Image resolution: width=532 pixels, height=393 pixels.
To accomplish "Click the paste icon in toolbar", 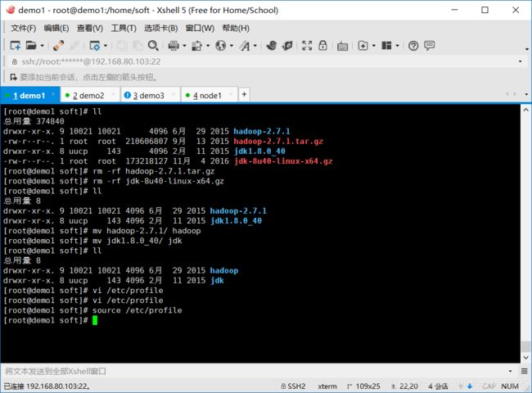I will click(x=138, y=46).
